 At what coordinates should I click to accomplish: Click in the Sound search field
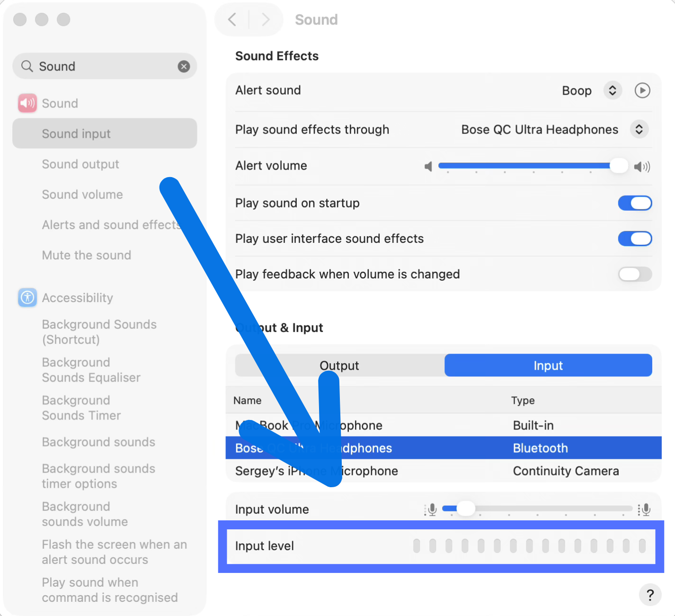click(104, 66)
